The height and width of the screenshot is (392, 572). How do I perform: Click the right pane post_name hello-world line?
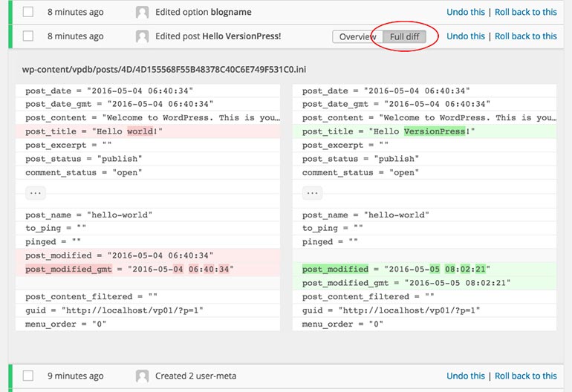coord(425,215)
